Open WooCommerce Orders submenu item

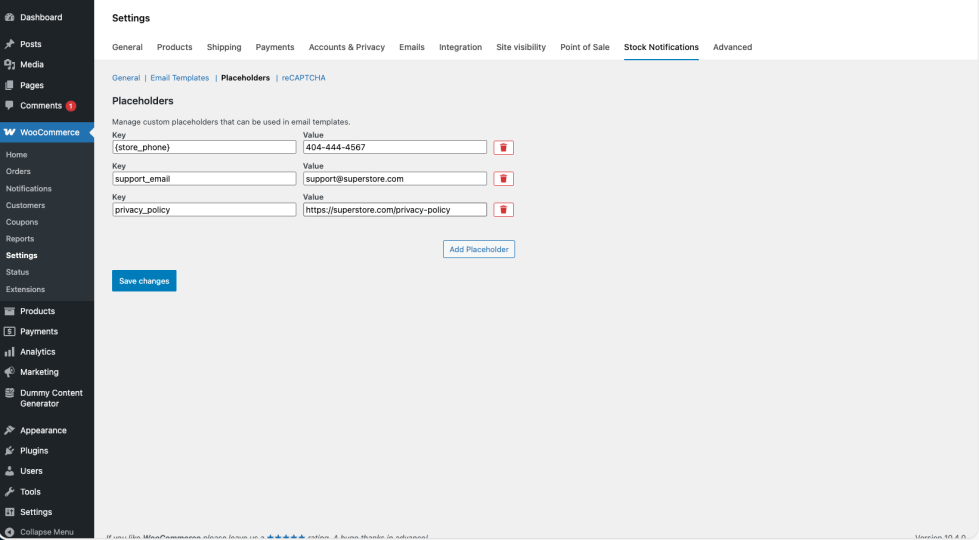(x=18, y=171)
